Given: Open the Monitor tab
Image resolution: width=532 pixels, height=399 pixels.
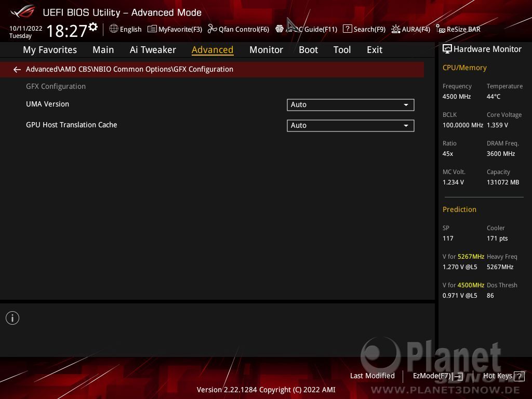Looking at the screenshot, I should click(x=266, y=50).
